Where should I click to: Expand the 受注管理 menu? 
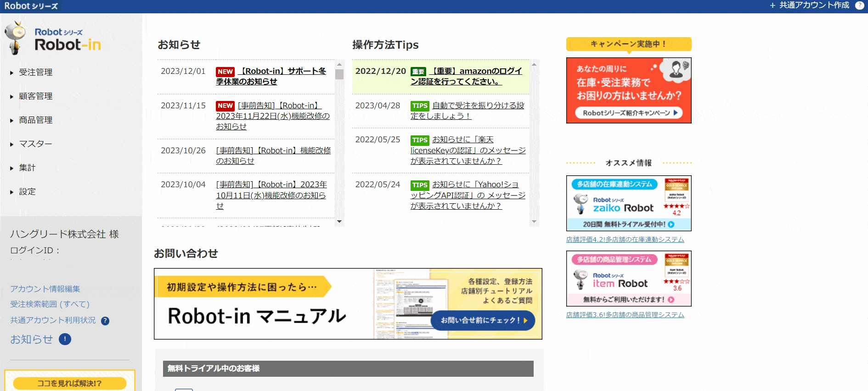[35, 73]
